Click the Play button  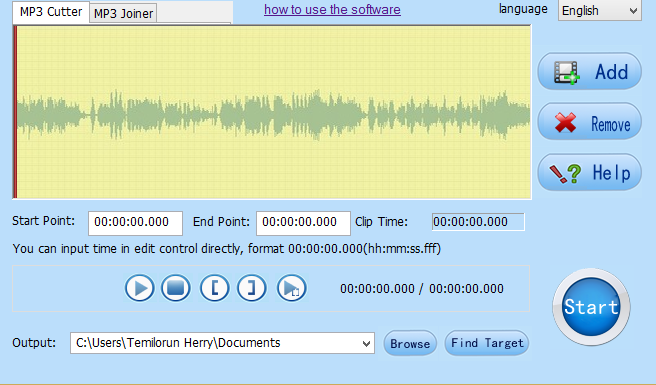[140, 288]
